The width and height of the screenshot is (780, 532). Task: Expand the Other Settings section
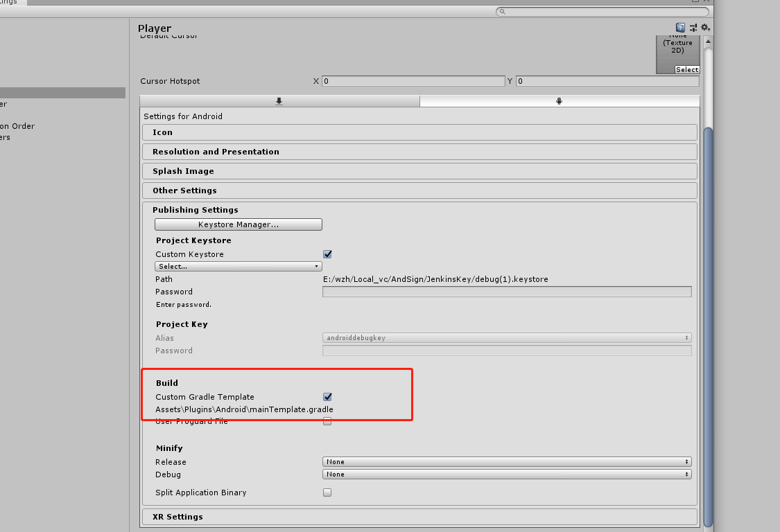tap(419, 190)
